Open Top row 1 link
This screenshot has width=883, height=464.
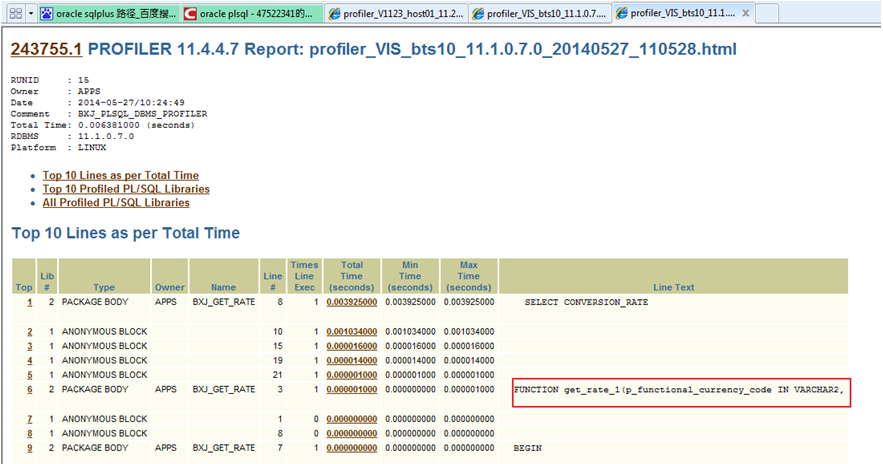(30, 302)
